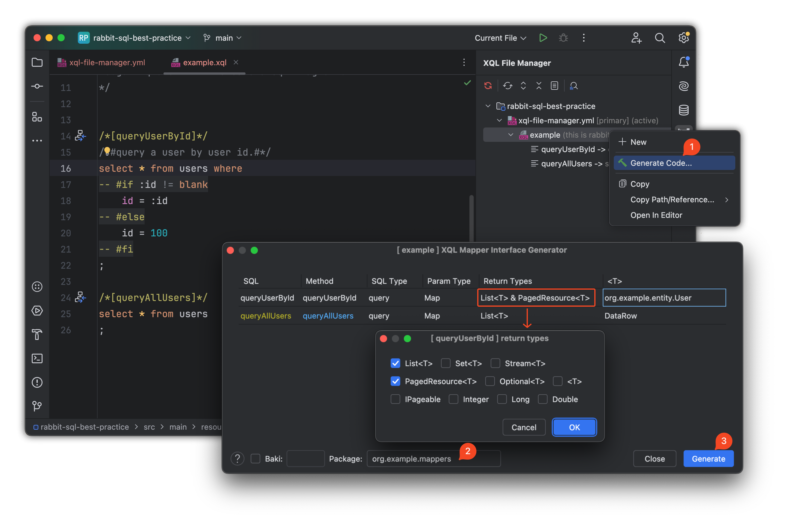
Task: Open the Git tool window icon
Action: coord(37,406)
